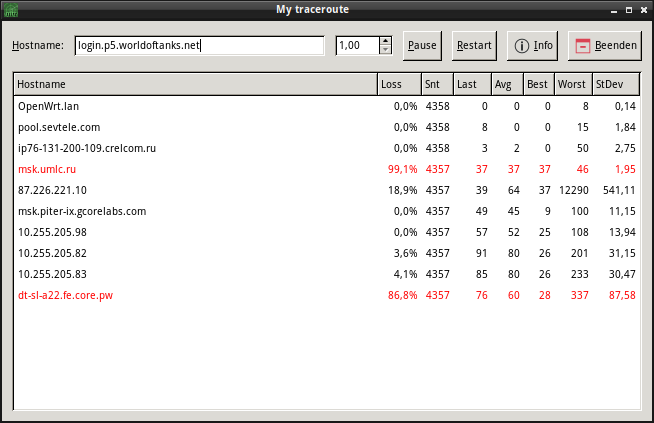Click the worst value 12290
The width and height of the screenshot is (654, 423).
[574, 190]
